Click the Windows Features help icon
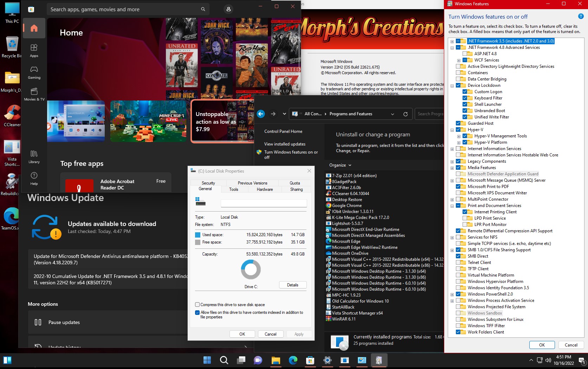Screen dimensions: 588x369 pyautogui.click(x=581, y=17)
